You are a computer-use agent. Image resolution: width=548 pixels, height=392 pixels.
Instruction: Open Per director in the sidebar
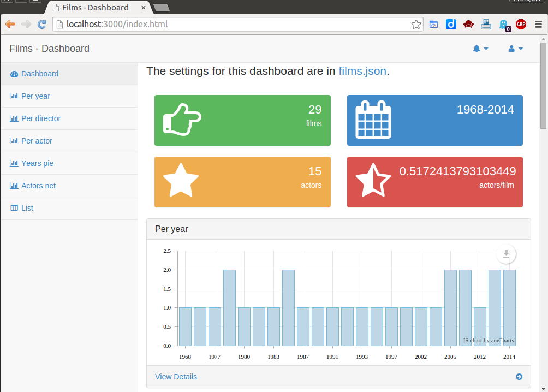click(x=69, y=118)
